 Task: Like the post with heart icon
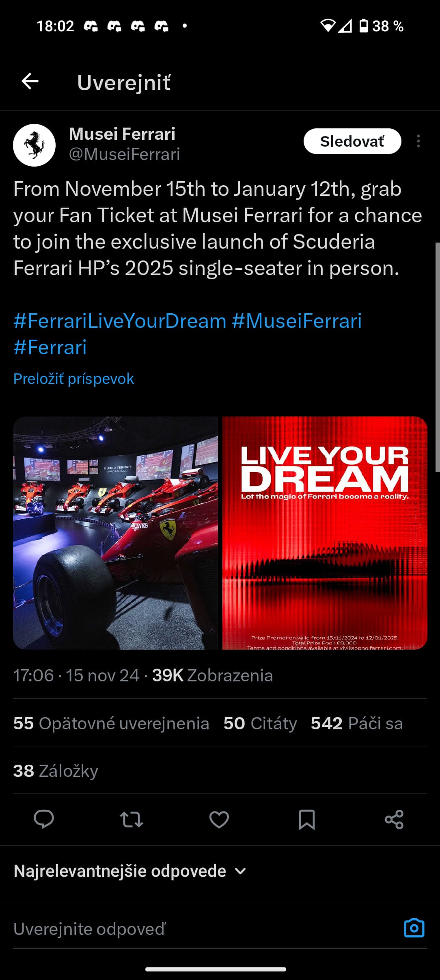(x=219, y=820)
